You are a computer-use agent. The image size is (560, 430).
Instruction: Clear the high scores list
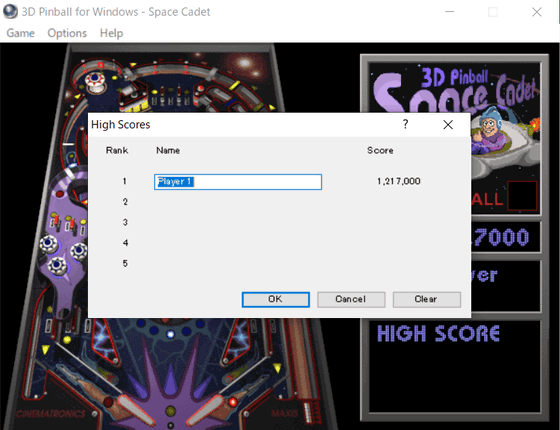(x=426, y=299)
